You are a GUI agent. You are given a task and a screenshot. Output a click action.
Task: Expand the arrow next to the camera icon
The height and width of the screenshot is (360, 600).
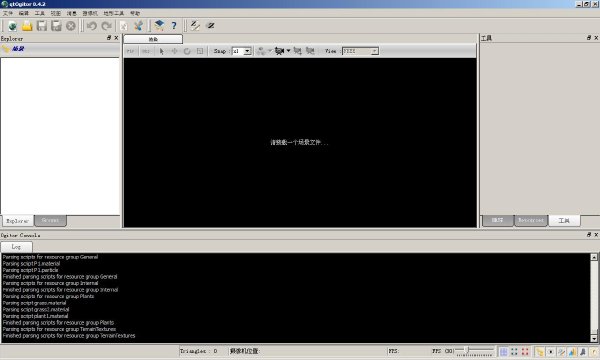point(289,50)
